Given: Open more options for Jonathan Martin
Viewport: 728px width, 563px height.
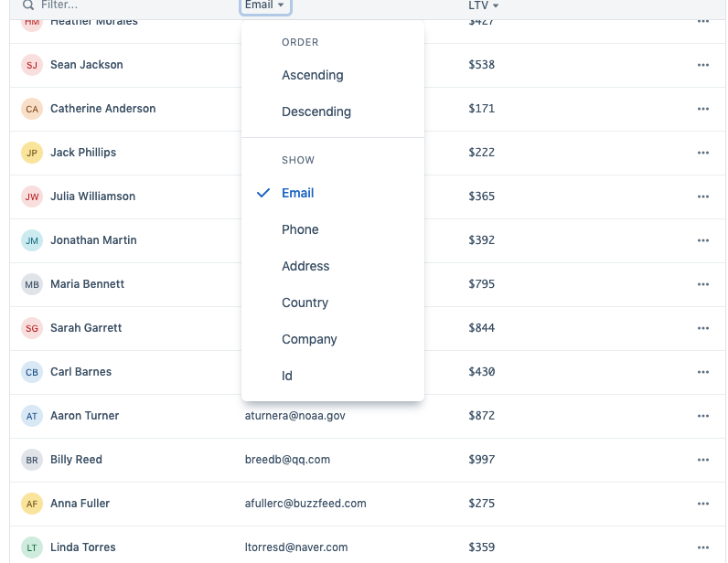Looking at the screenshot, I should coord(703,240).
